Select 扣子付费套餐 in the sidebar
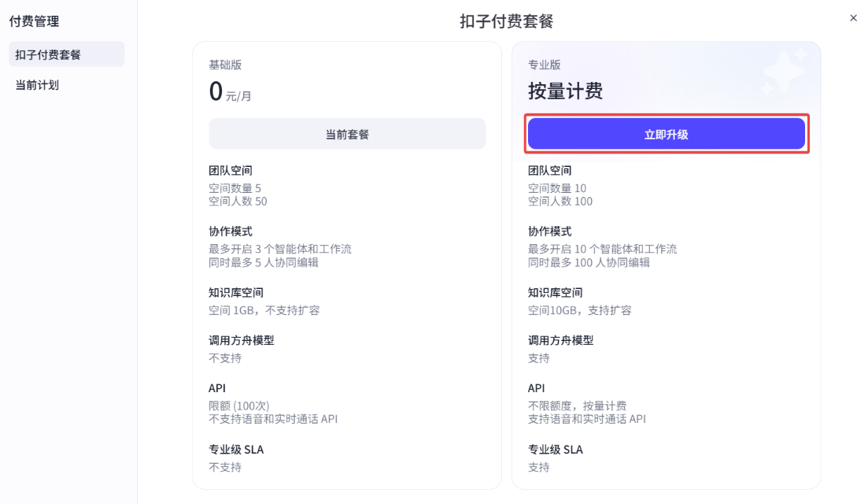The width and height of the screenshot is (868, 504). 66,54
